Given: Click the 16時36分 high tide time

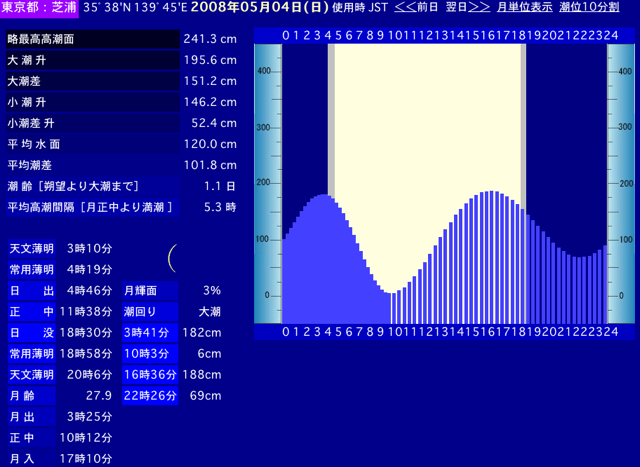Looking at the screenshot, I should click(150, 375).
